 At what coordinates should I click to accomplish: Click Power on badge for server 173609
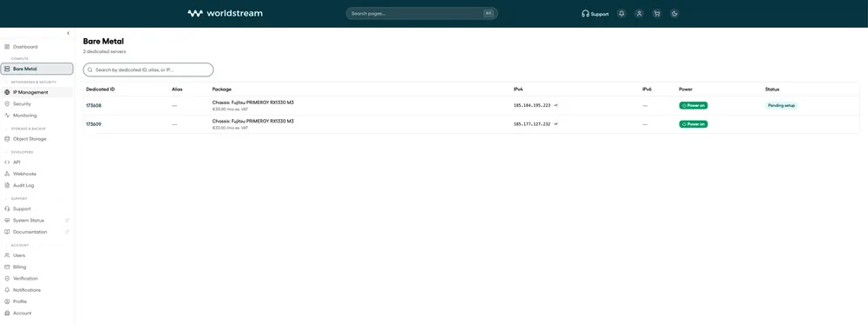tap(693, 124)
